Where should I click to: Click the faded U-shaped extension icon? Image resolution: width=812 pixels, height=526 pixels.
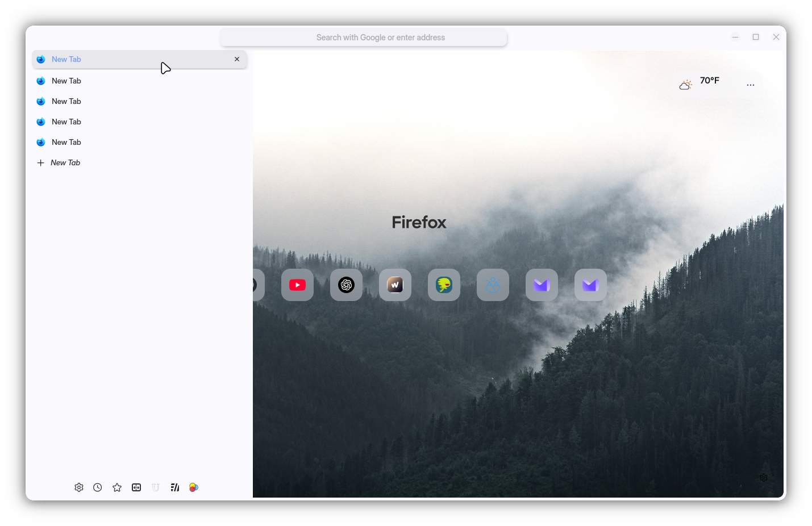[x=156, y=487]
